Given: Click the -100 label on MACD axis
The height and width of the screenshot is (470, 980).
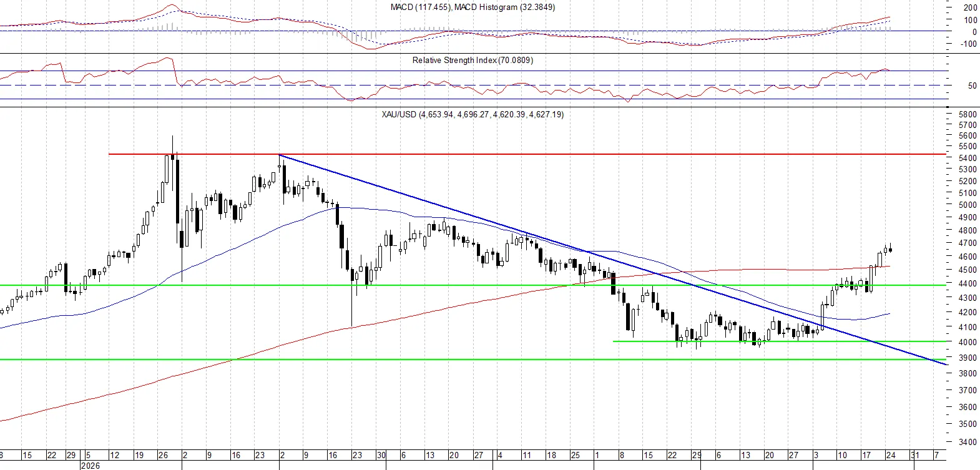Looking at the screenshot, I should coord(969,44).
